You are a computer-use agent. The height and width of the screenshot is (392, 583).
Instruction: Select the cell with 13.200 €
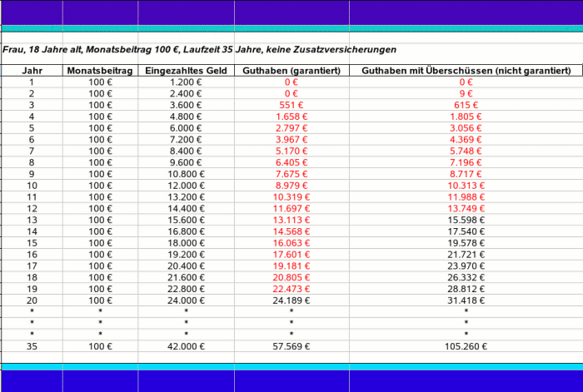click(186, 197)
